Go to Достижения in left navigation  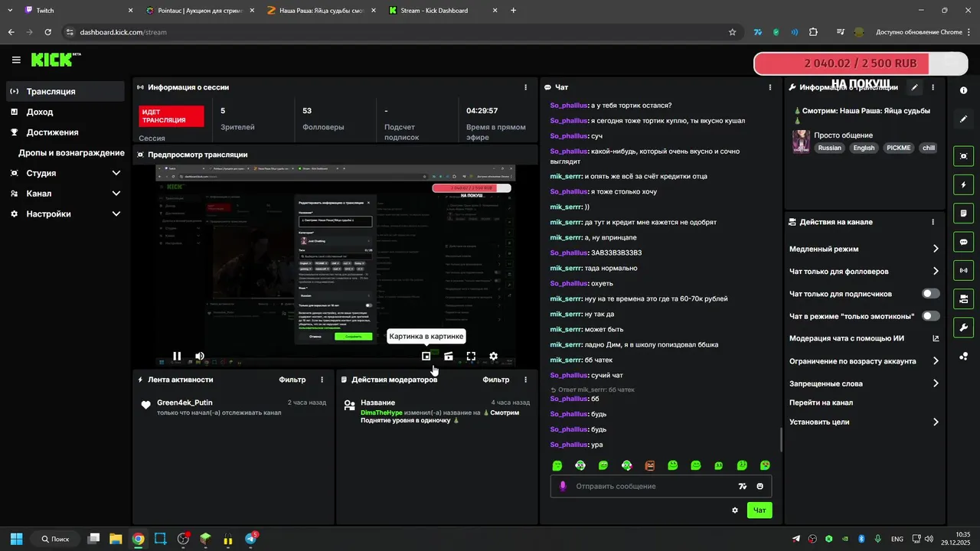point(65,132)
